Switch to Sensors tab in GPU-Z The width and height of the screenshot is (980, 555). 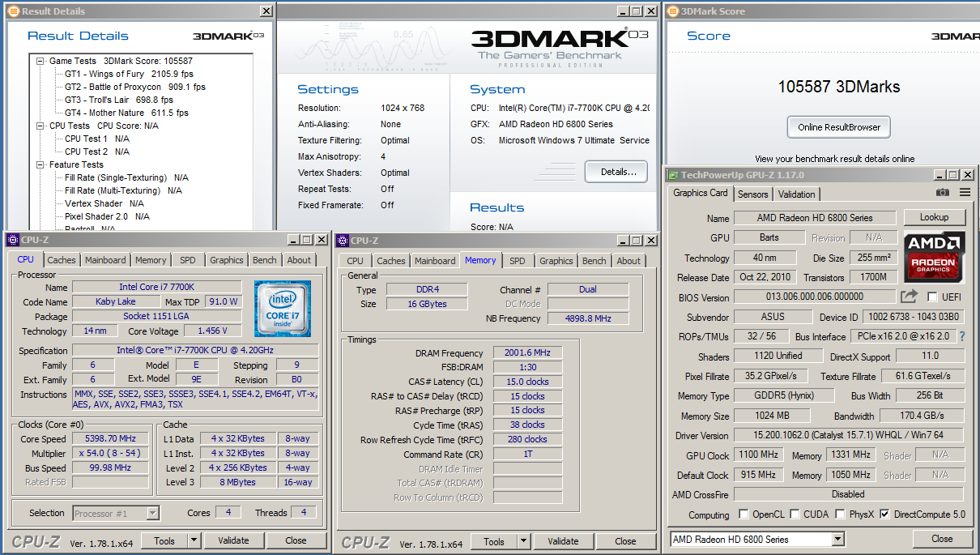[x=753, y=194]
